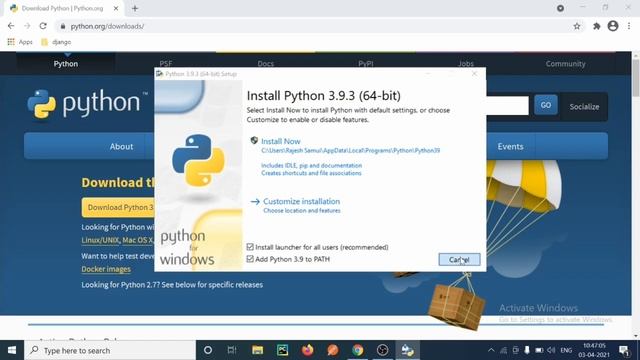This screenshot has height=360, width=640.
Task: Open django bookmark folder
Action: pyautogui.click(x=56, y=42)
